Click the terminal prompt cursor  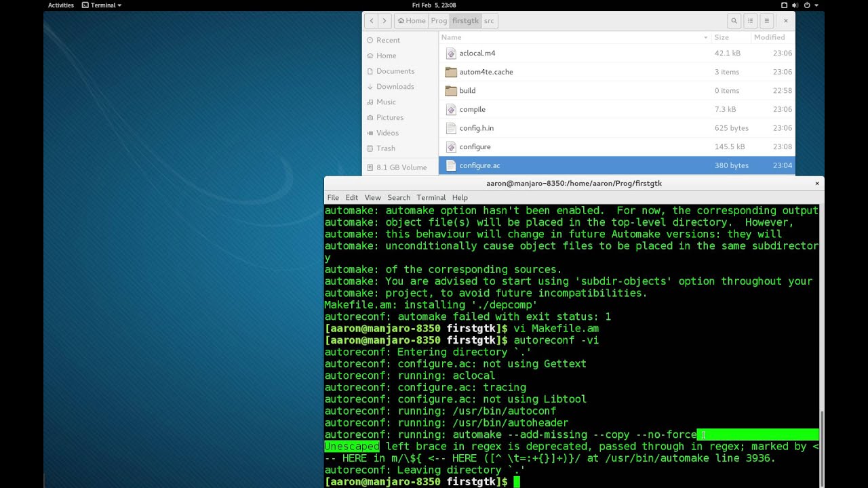click(x=517, y=482)
